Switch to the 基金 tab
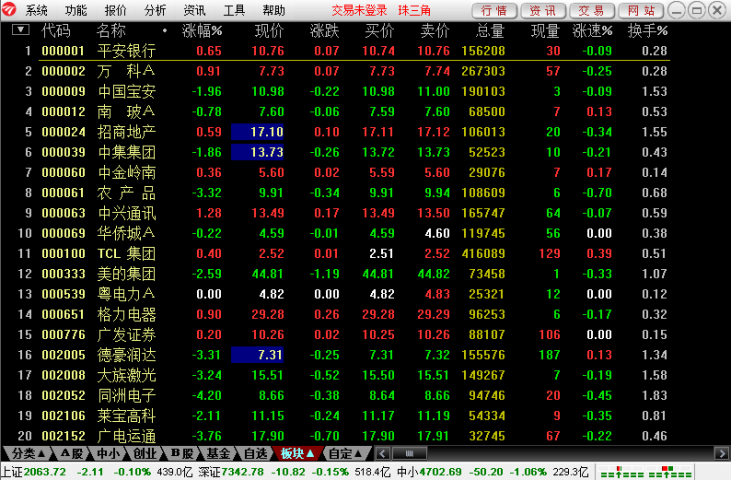Screen dimensions: 731x480 [x=219, y=454]
